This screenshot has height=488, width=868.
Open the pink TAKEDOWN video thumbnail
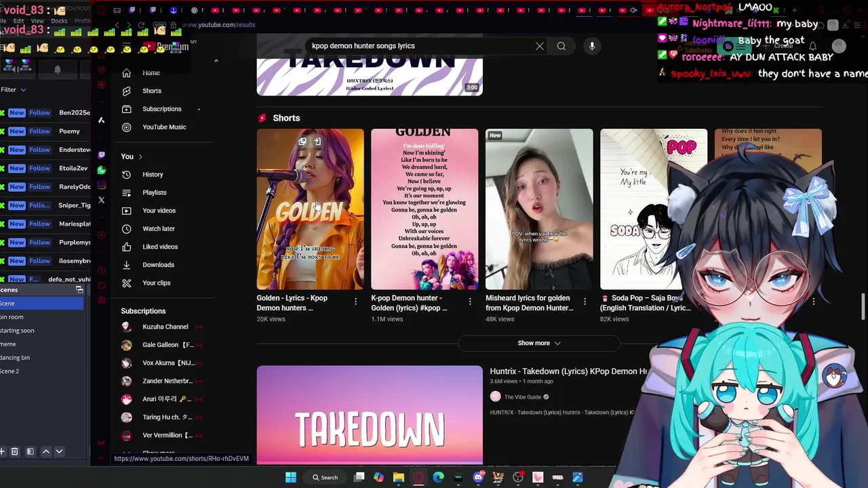click(x=370, y=415)
